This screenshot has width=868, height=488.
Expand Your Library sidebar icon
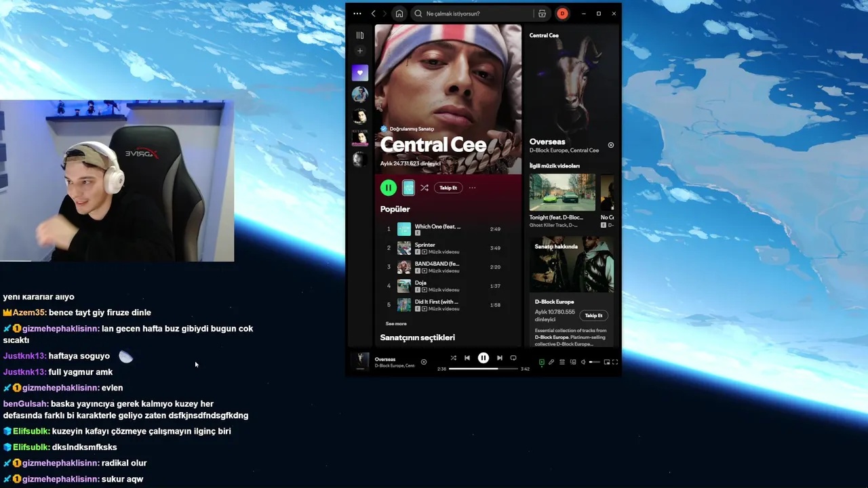point(360,35)
